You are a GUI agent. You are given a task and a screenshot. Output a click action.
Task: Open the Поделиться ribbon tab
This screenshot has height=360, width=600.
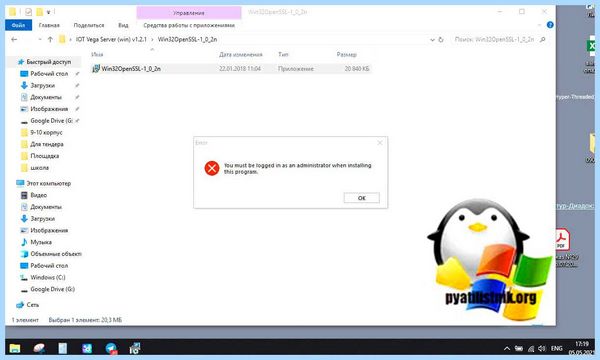(89, 25)
